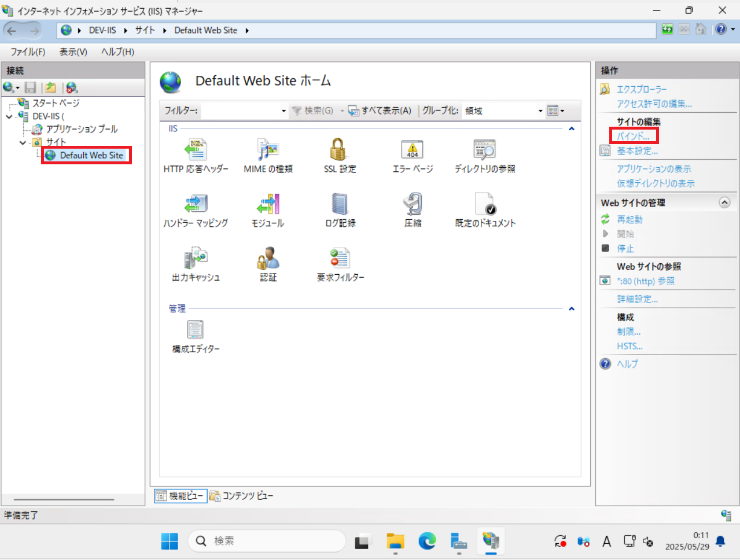Screen dimensions: 740x560
Task: Click the すべて表示(A) button
Action: [x=380, y=110]
